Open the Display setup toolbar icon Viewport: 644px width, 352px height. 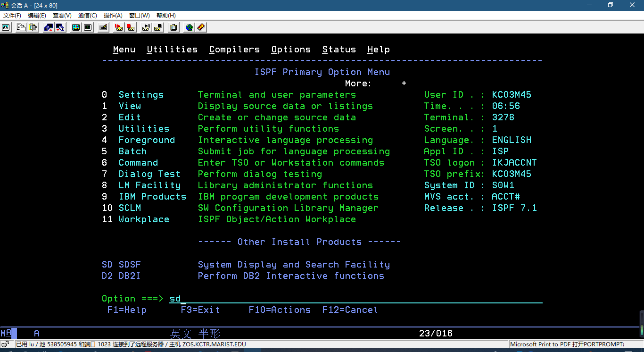(75, 27)
